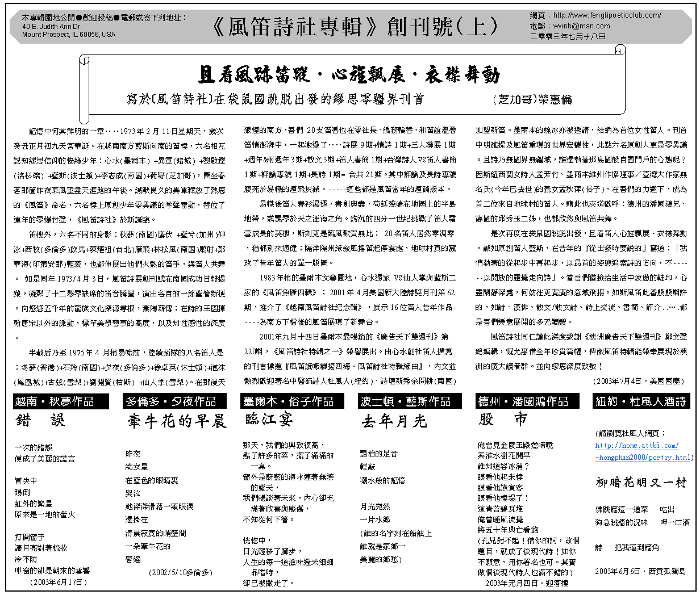Click the poem title 錯誤
The width and height of the screenshot is (700, 595).
[x=40, y=421]
